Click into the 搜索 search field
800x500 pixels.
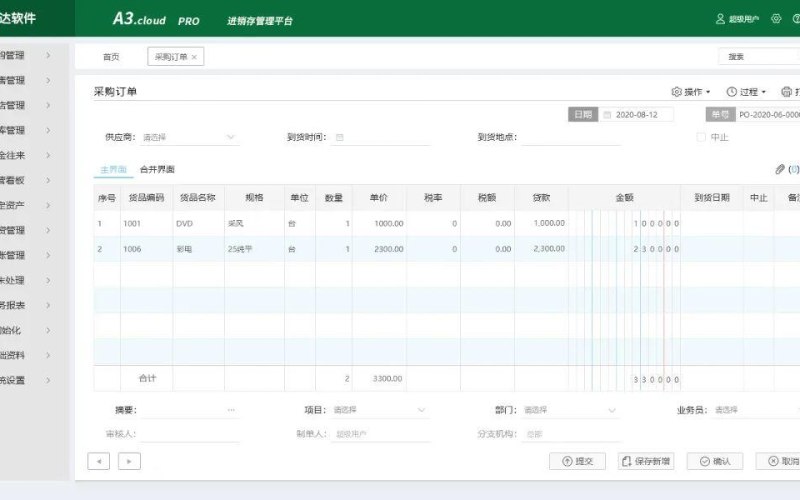759,57
